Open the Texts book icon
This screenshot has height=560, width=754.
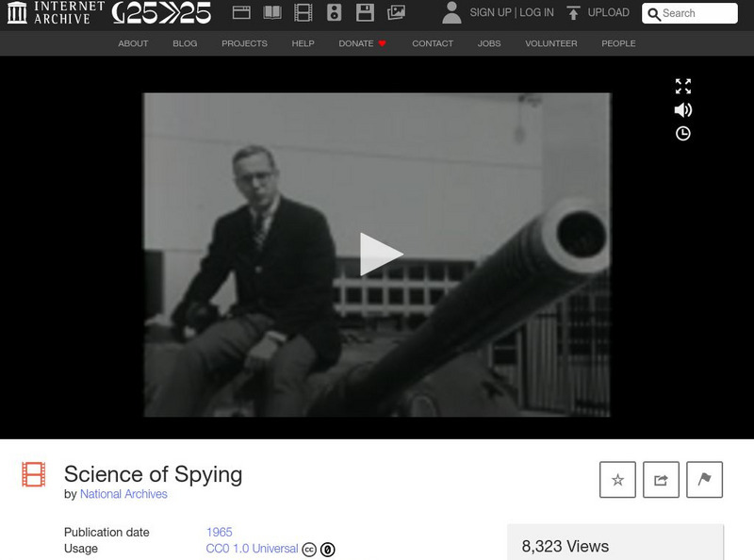coord(272,12)
